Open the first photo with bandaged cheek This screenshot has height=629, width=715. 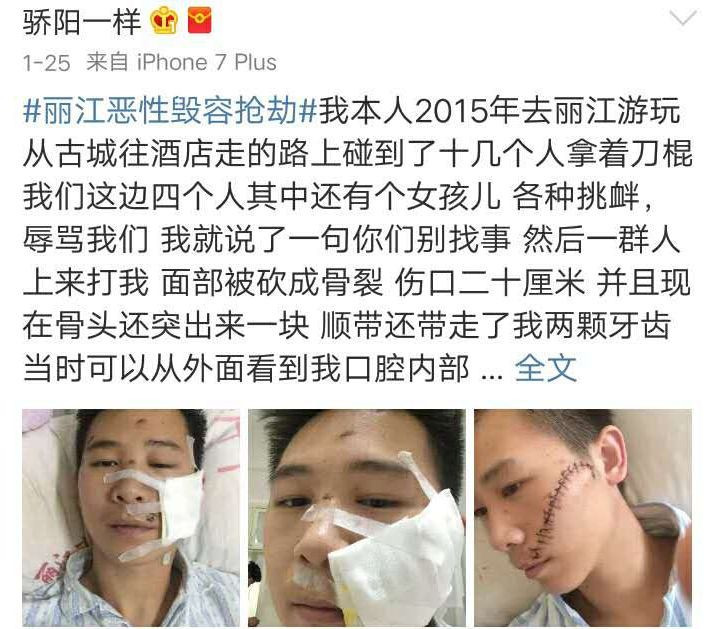click(131, 518)
